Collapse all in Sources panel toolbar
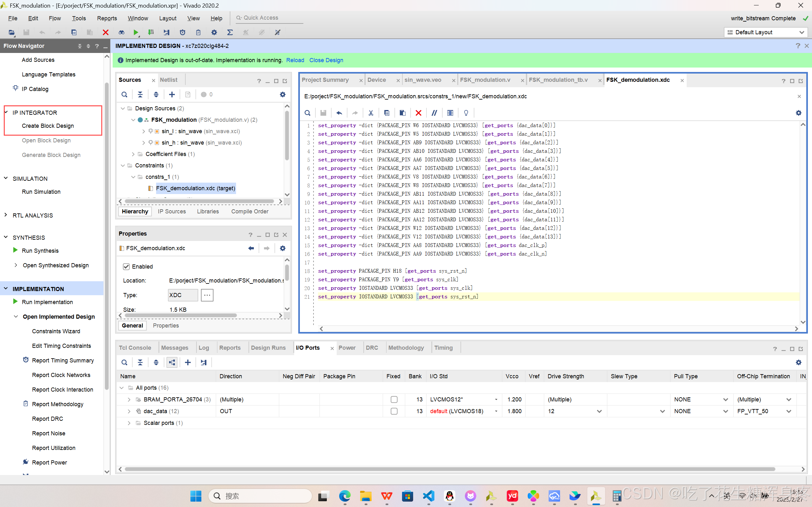The width and height of the screenshot is (812, 507). (140, 94)
